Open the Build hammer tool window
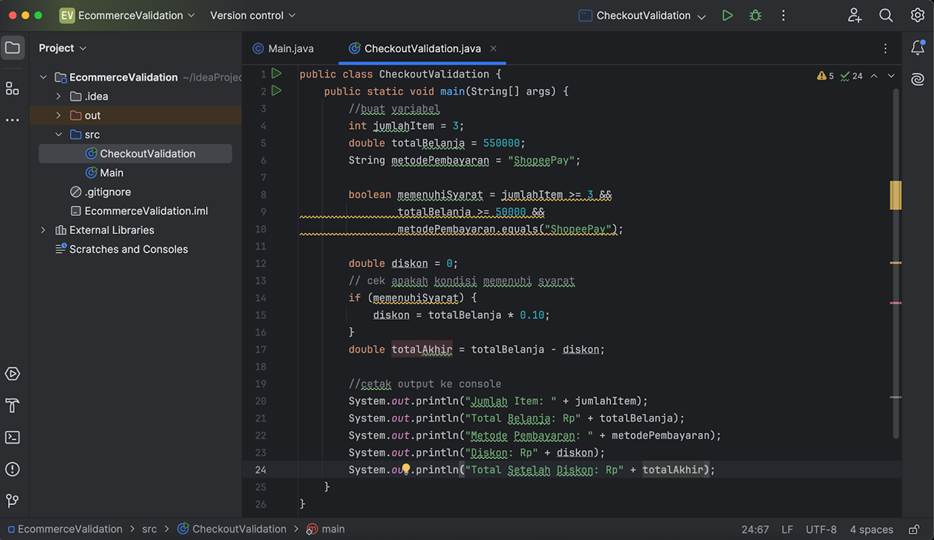Screen dimensions: 934x540 (x=12, y=405)
